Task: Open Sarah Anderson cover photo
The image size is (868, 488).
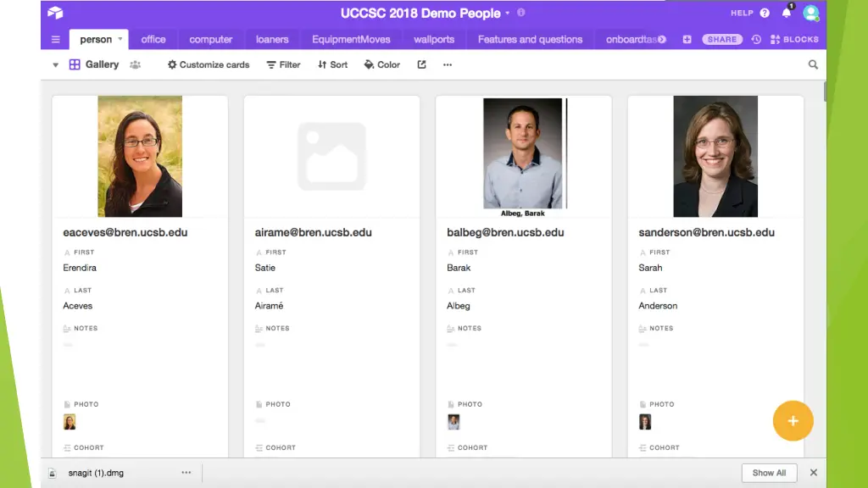Action: [715, 156]
